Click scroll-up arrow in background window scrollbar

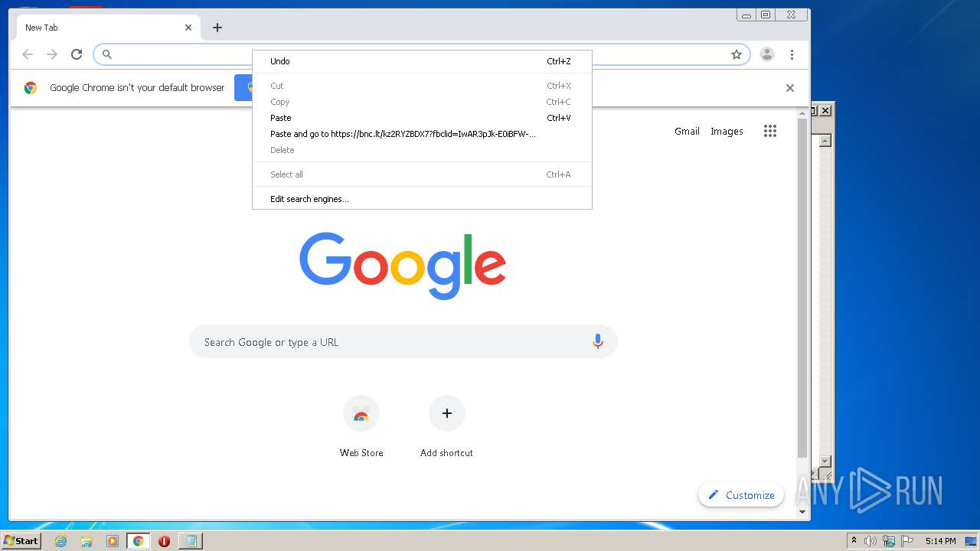[825, 141]
